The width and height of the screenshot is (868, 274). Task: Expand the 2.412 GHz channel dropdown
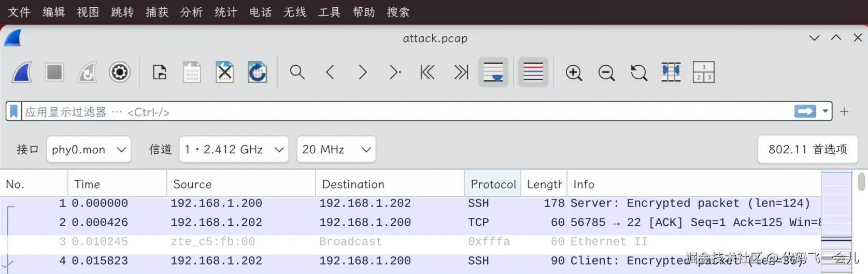(x=234, y=150)
